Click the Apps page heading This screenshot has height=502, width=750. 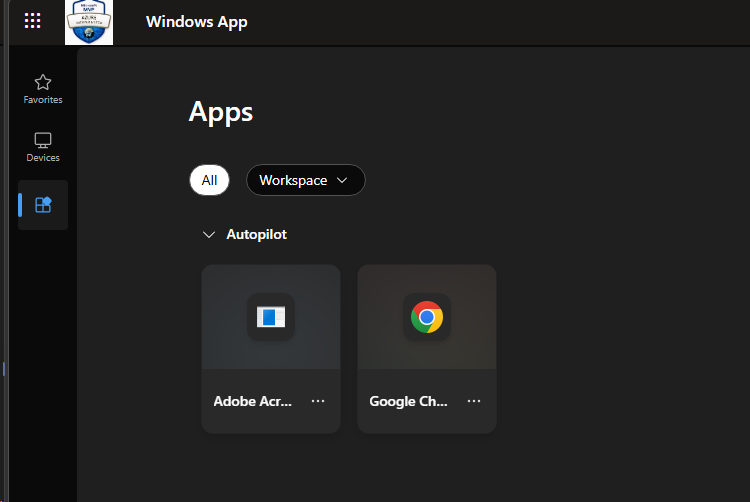221,112
